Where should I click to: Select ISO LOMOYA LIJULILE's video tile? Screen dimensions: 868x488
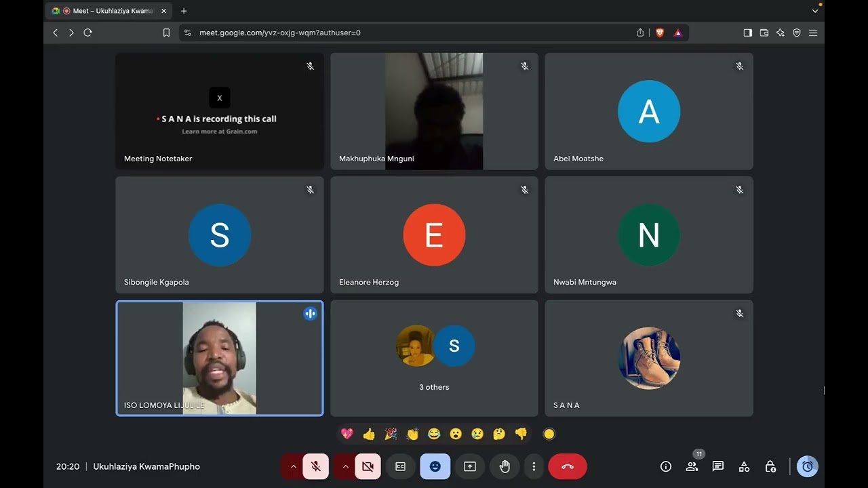pyautogui.click(x=220, y=358)
